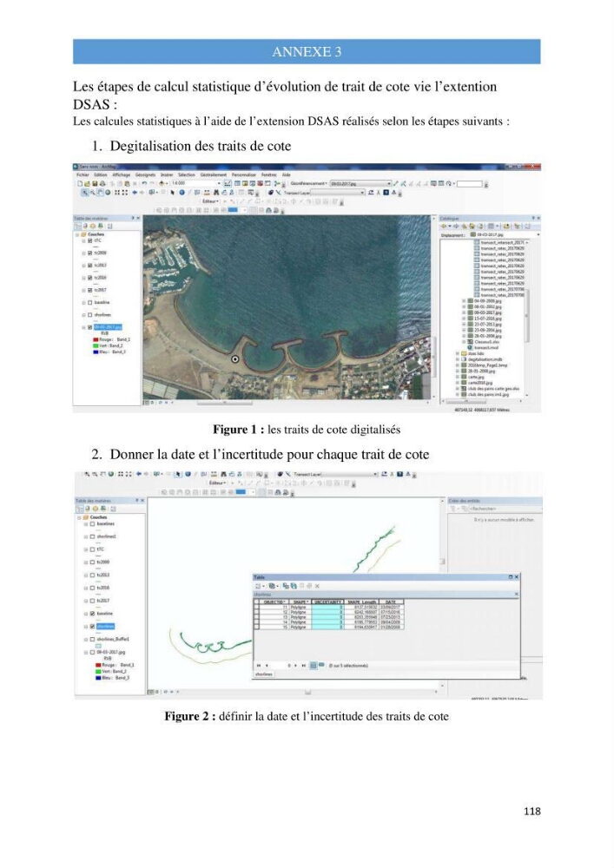Open Table Options icon in Table window
The height and width of the screenshot is (868, 614).
tap(259, 586)
